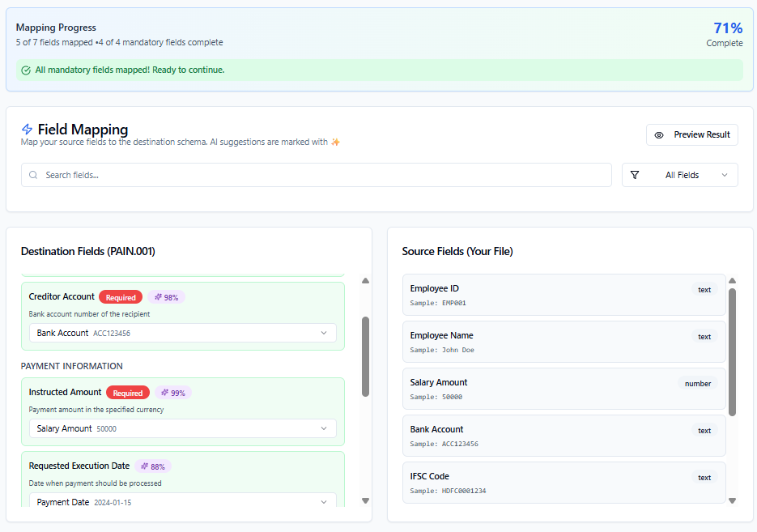The height and width of the screenshot is (532, 757).
Task: Select the IFSC Code source field
Action: click(x=563, y=483)
